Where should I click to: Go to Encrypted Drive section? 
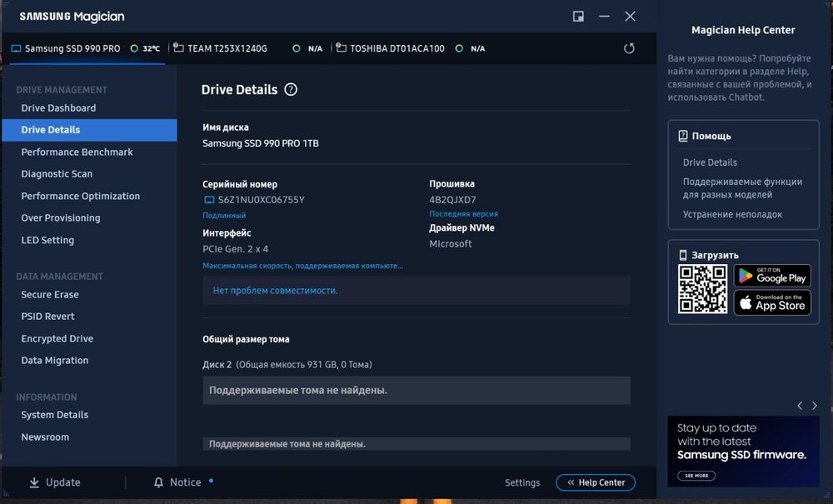(x=57, y=338)
